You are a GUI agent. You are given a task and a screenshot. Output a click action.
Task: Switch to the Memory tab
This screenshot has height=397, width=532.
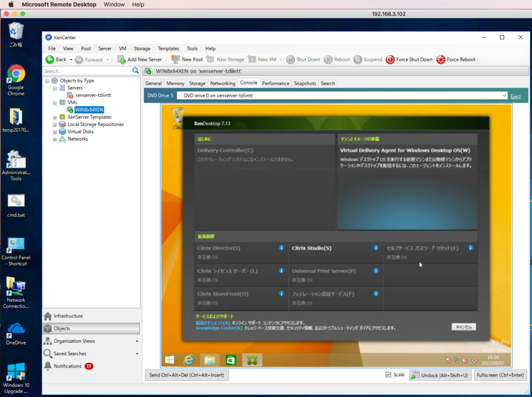[175, 83]
